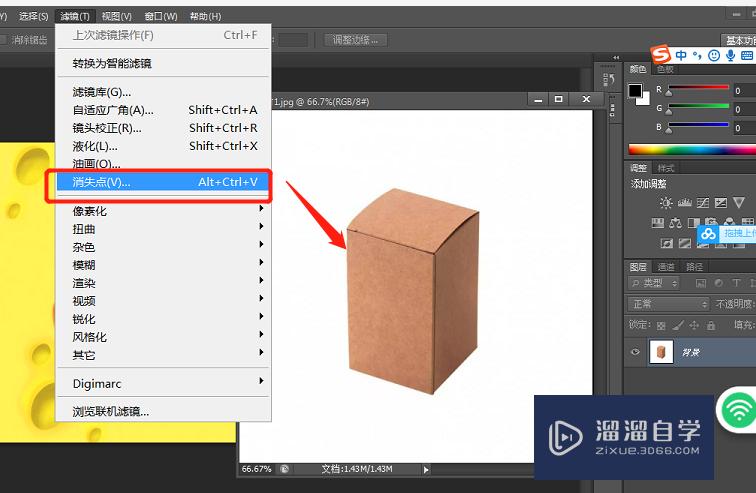
Task: Open 滤镜库(G)... filter gallery
Action: 164,92
